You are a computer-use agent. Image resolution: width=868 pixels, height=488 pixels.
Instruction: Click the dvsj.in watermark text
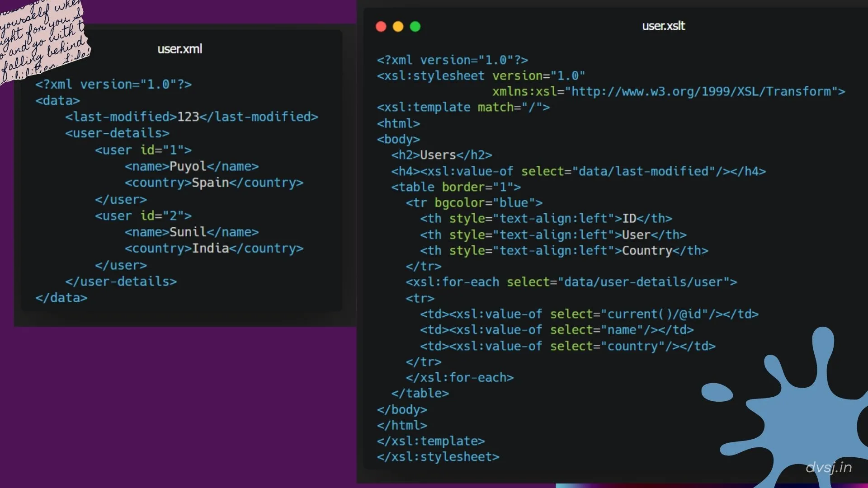point(829,468)
